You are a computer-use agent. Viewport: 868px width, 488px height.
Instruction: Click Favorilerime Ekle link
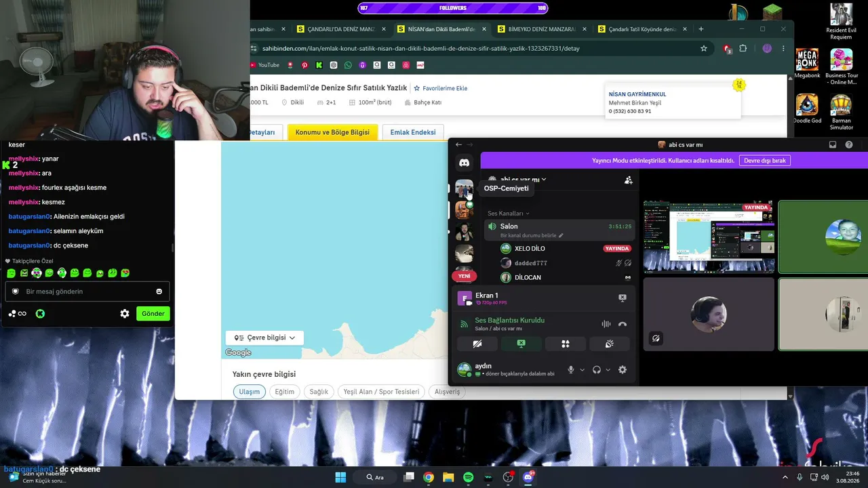click(441, 88)
